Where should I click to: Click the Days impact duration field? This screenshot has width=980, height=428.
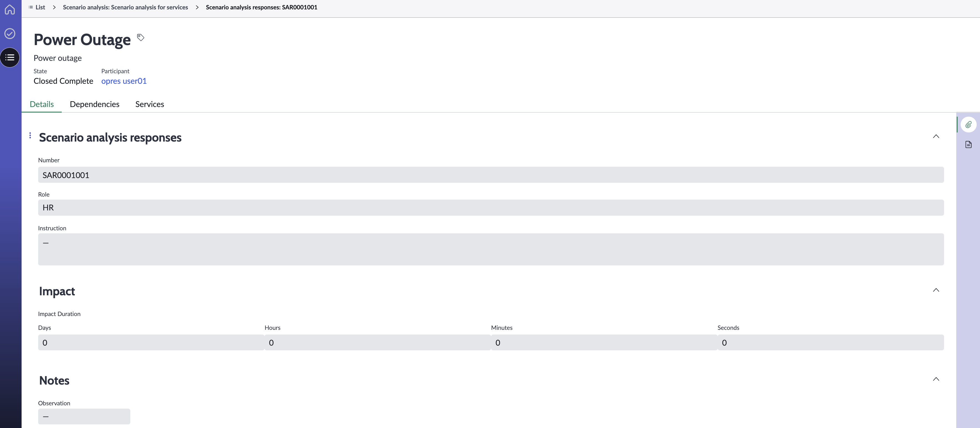click(151, 343)
